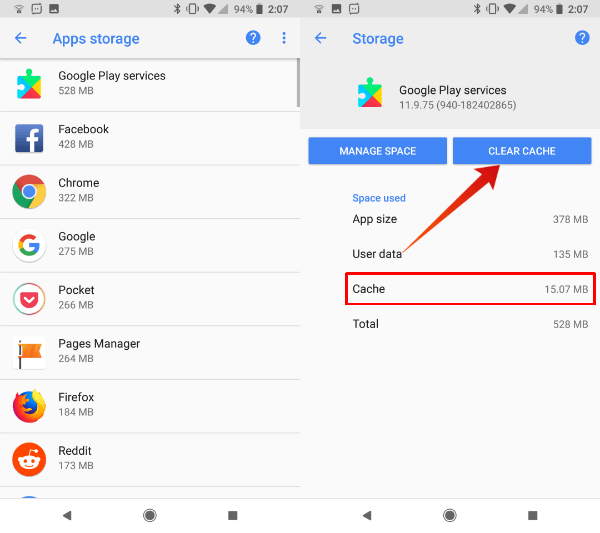Viewport: 600px width, 533px height.
Task: Tap the version number 11.9.75 text
Action: click(457, 105)
